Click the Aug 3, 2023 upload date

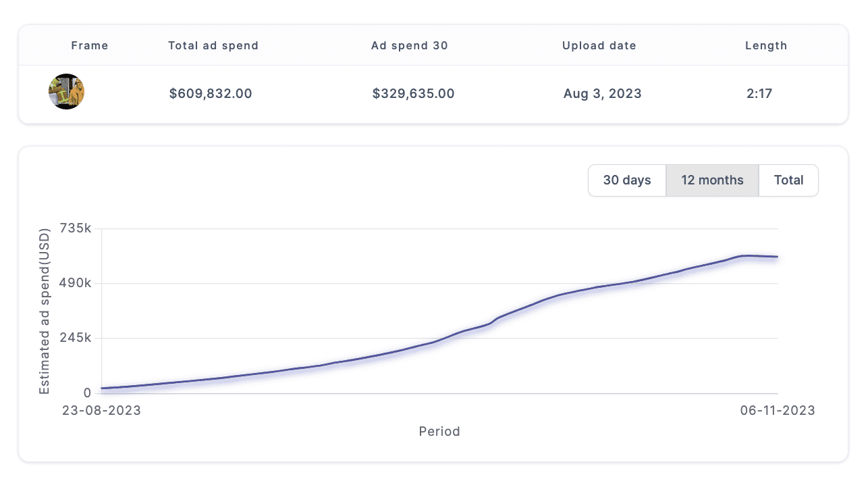[x=603, y=94]
